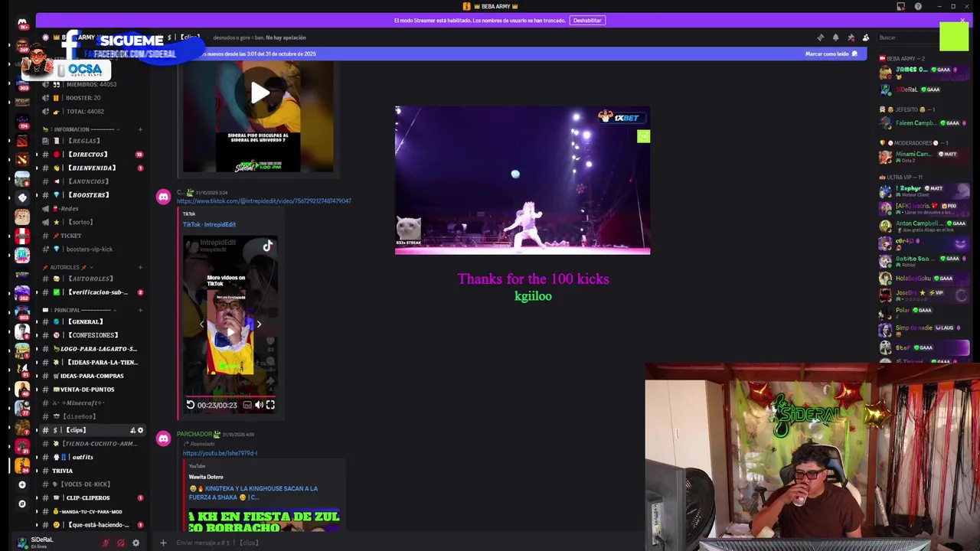Open the threads icon in channel header
The height and width of the screenshot is (551, 980).
(x=820, y=37)
